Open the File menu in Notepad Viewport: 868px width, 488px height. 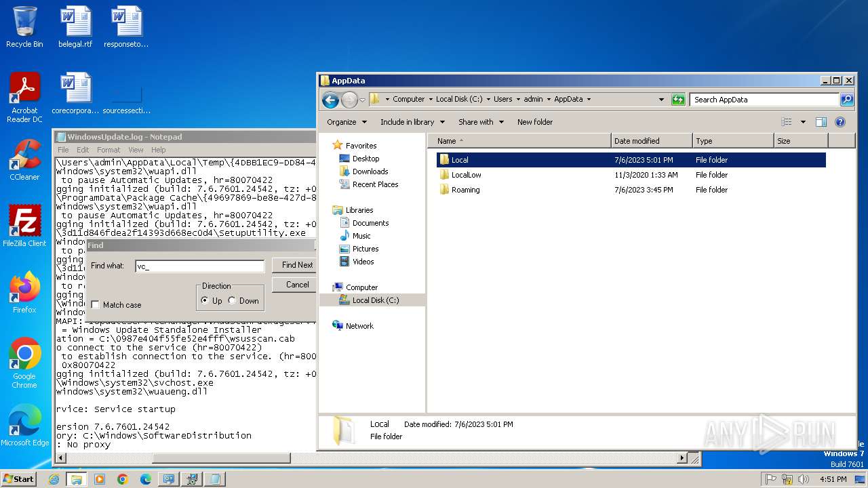[63, 150]
